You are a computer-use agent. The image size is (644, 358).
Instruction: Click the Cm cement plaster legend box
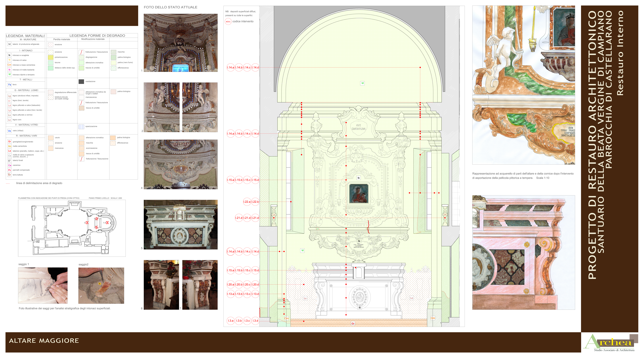tap(9, 65)
